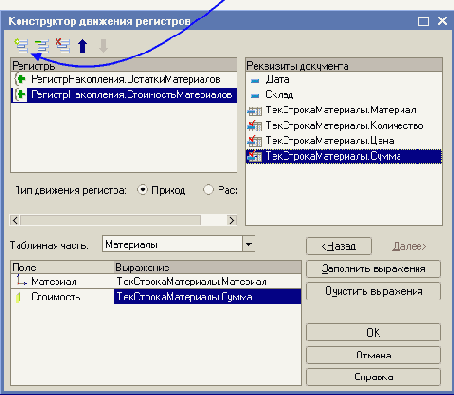Move the register up with blue arrow
The height and width of the screenshot is (395, 454).
[83, 46]
